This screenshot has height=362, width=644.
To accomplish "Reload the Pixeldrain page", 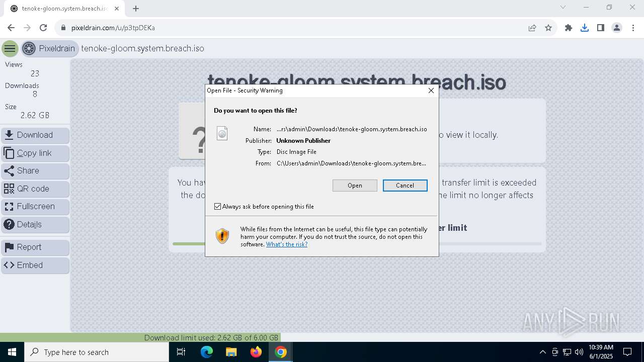I will (43, 28).
